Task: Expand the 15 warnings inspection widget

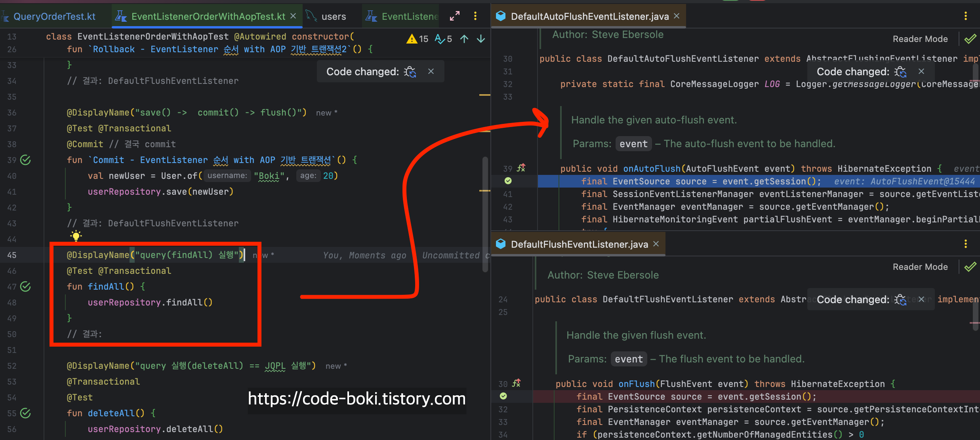Action: coord(418,39)
